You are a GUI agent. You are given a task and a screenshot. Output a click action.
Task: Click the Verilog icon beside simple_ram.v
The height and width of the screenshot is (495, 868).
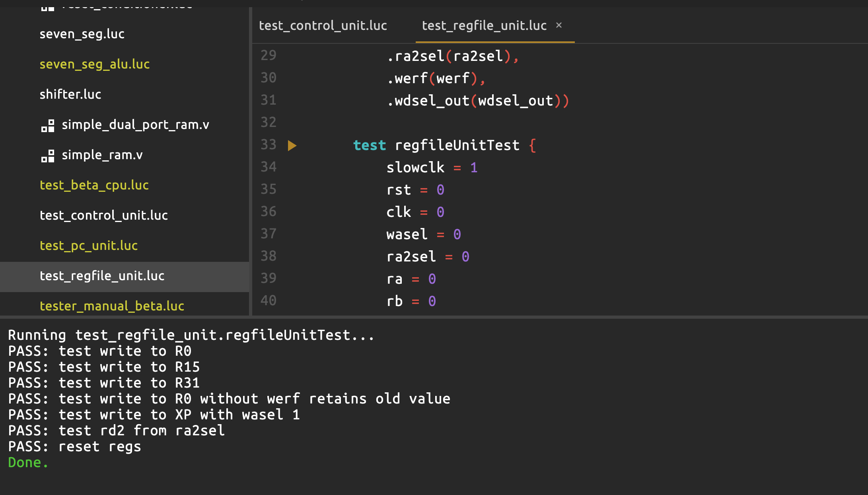click(x=48, y=156)
